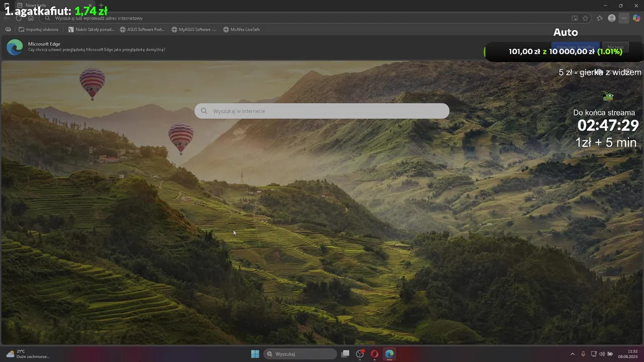
Task: Select the Nowa karta tab
Action: point(54,5)
